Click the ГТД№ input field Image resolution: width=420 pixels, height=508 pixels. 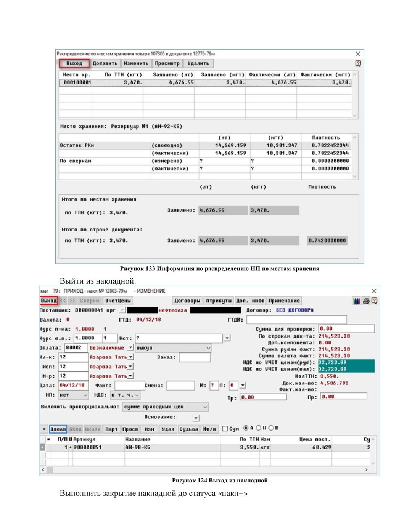pyautogui.click(x=296, y=320)
